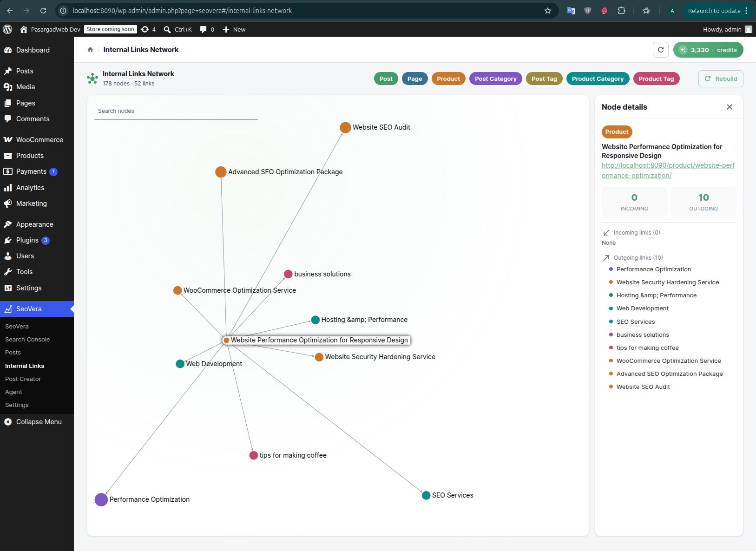Click Performance Optimization in outgoing links list
Image resolution: width=756 pixels, height=551 pixels.
click(x=653, y=269)
